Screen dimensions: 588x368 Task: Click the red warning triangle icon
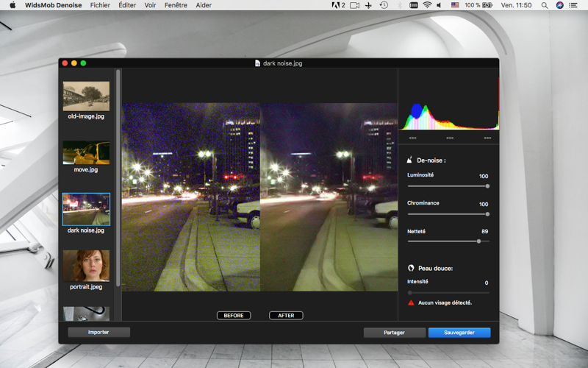tap(411, 302)
